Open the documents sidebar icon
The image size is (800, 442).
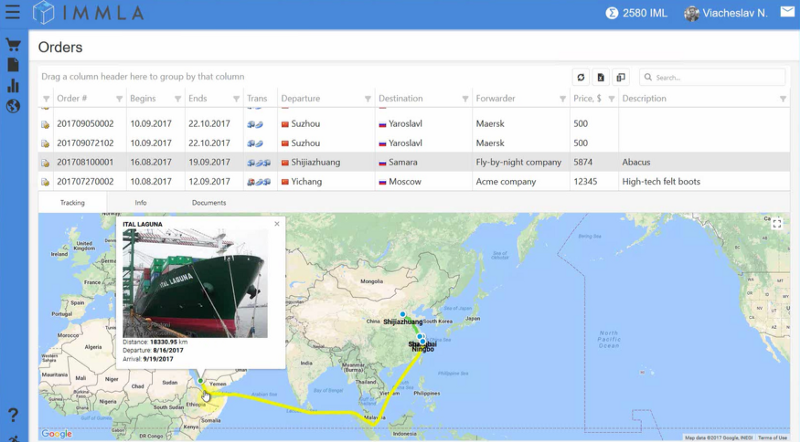pyautogui.click(x=13, y=65)
